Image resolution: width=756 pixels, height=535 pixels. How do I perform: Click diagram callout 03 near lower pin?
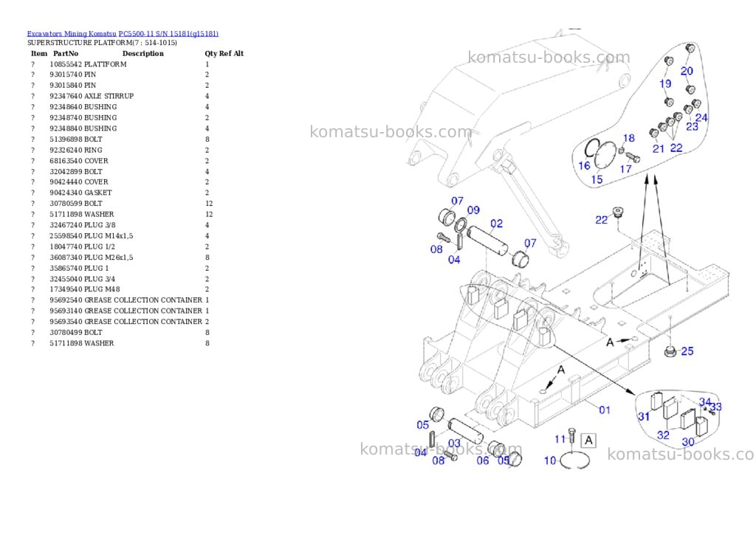click(454, 443)
